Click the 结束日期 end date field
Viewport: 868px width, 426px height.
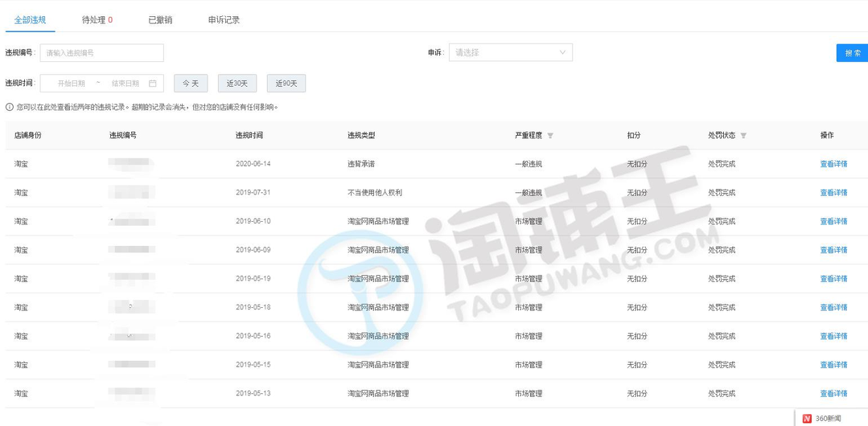tap(125, 84)
